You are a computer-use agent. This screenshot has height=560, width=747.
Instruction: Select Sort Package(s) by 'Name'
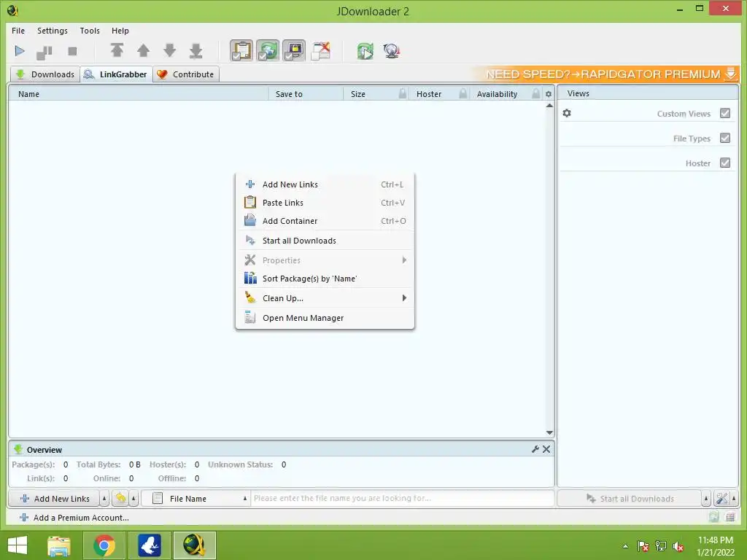pos(325,279)
